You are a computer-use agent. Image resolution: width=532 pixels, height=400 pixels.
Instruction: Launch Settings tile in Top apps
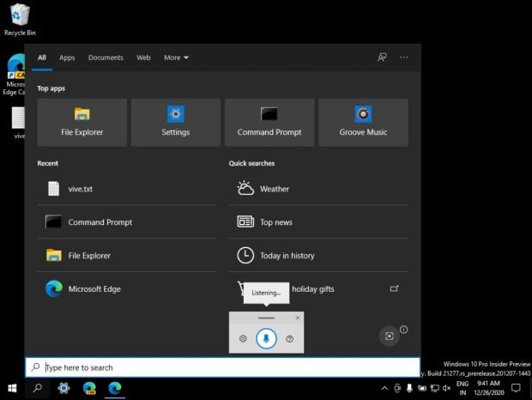click(175, 122)
